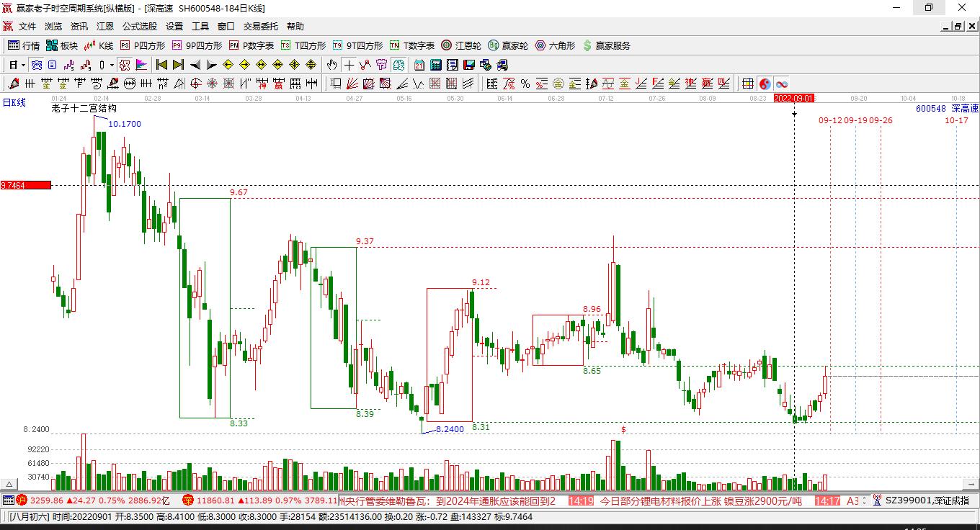Click the colored grid table icon
The height and width of the screenshot is (530, 980).
tap(747, 84)
